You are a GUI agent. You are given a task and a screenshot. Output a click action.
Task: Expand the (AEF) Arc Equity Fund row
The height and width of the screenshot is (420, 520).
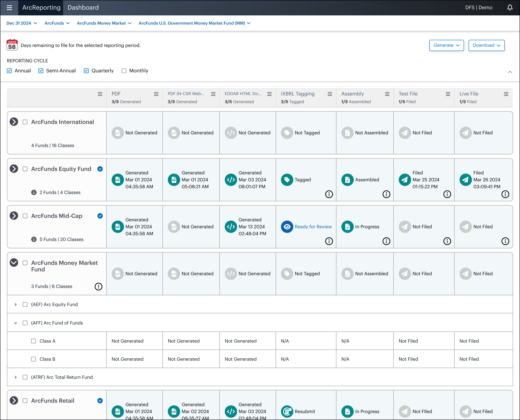click(16, 305)
